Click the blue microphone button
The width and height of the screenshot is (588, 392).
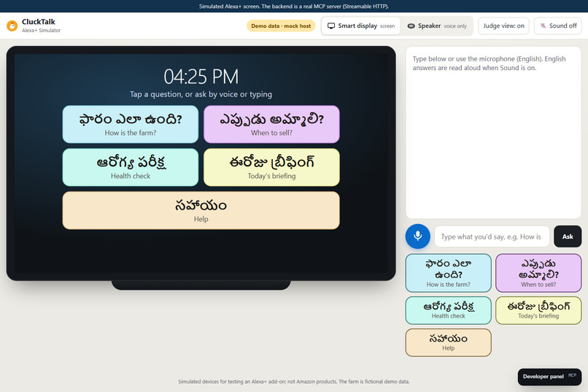pos(417,237)
